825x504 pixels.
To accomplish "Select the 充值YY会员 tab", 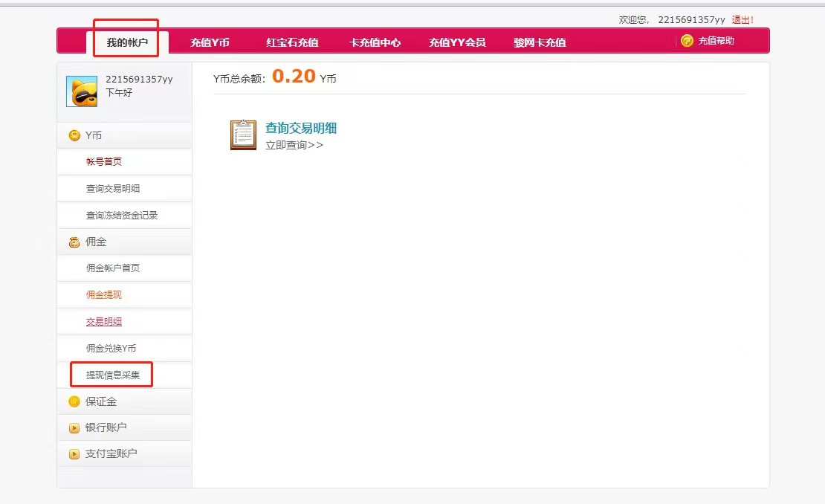I will pos(456,42).
